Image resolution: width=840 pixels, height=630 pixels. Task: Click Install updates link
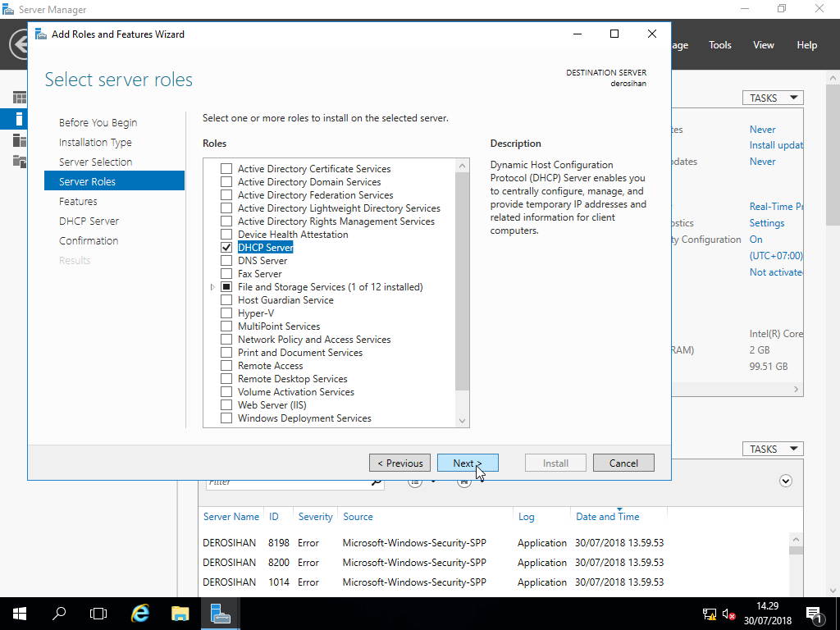[776, 145]
